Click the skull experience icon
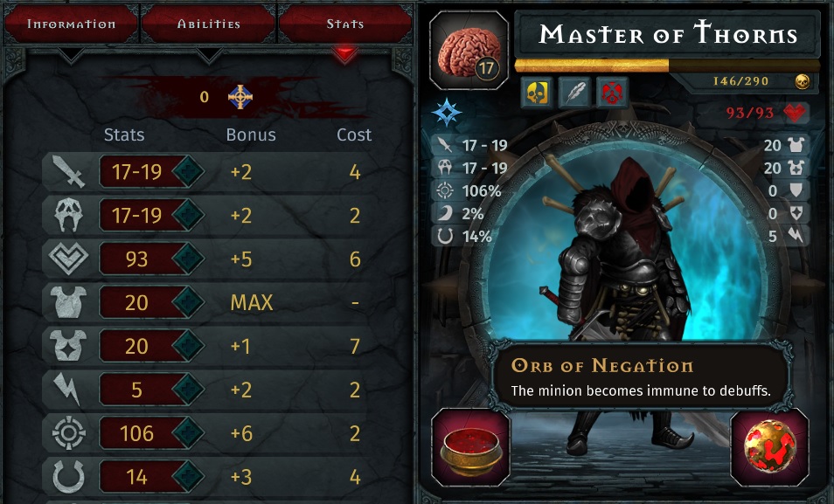Image resolution: width=834 pixels, height=504 pixels. click(x=802, y=81)
